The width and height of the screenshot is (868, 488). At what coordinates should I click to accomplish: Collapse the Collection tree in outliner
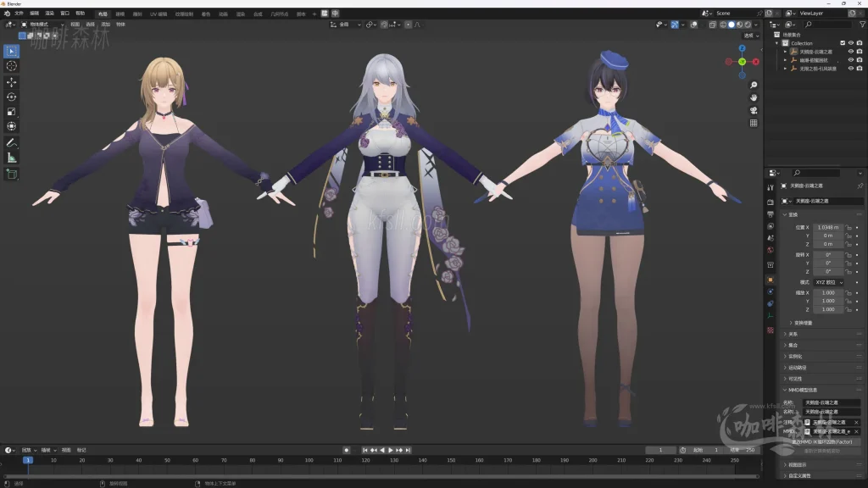(776, 43)
